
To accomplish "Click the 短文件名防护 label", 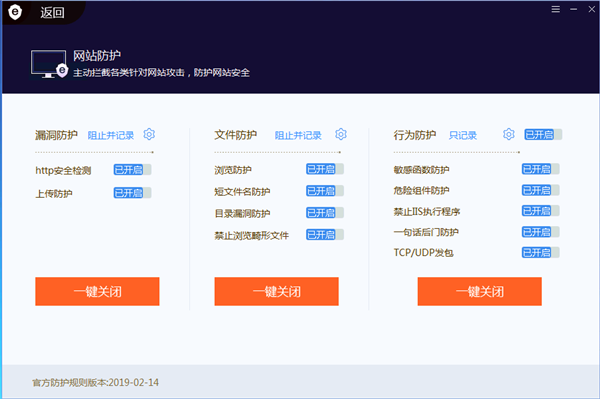I will (242, 192).
